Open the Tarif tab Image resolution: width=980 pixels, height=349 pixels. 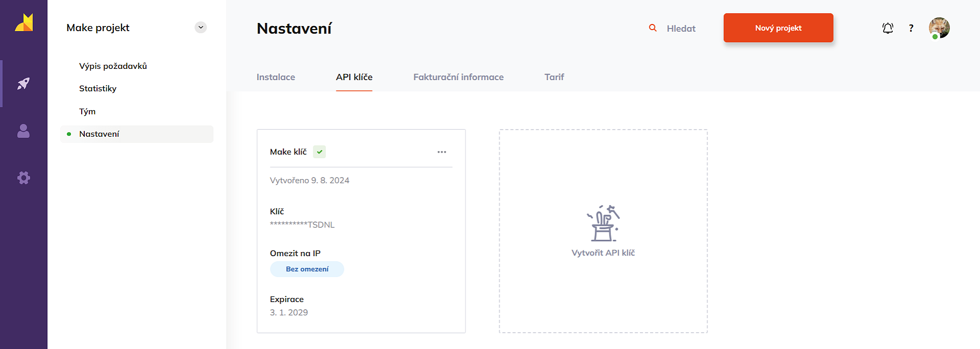[554, 77]
